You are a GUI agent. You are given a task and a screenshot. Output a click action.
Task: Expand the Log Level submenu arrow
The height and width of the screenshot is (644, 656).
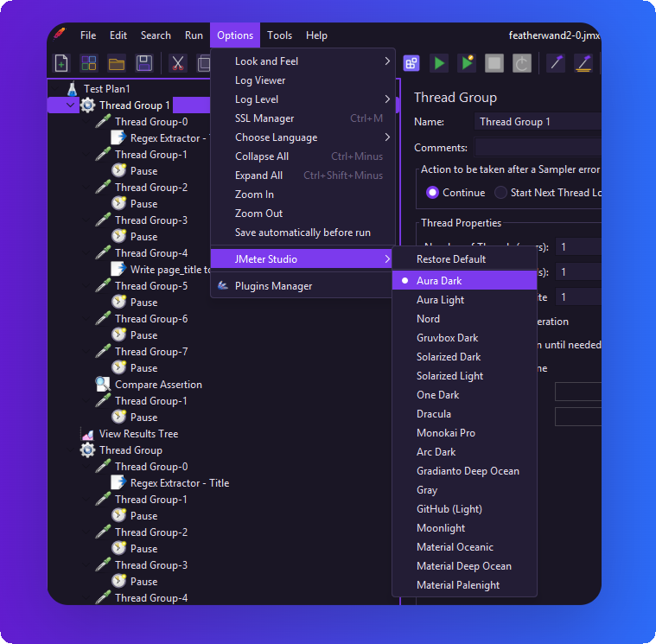click(387, 99)
